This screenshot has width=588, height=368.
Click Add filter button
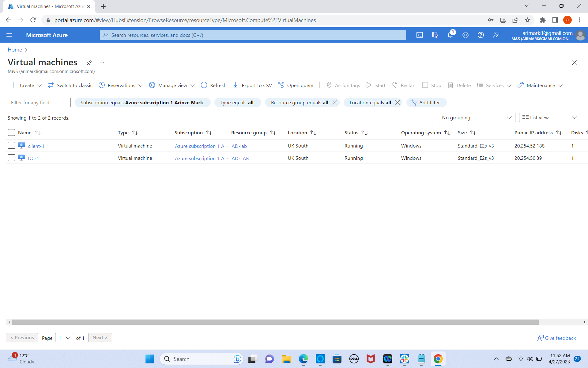tap(426, 102)
